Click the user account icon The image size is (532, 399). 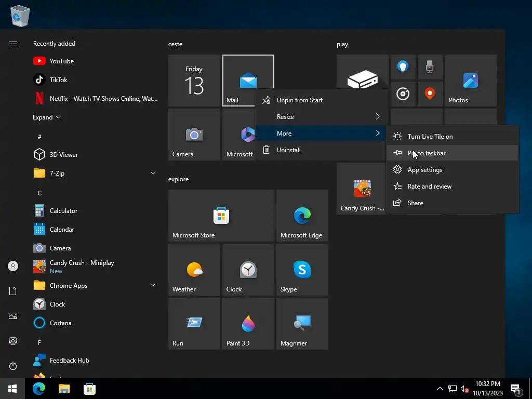(x=13, y=266)
